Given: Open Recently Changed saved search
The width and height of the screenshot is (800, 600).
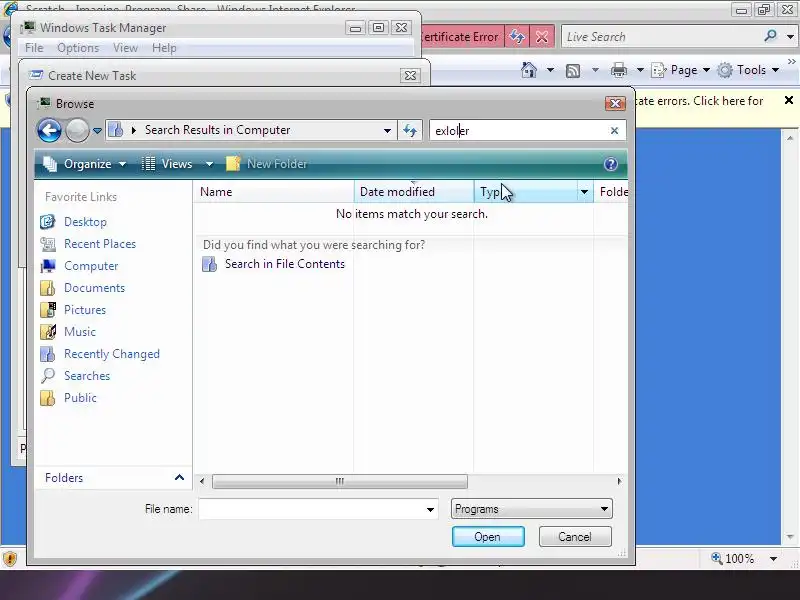Looking at the screenshot, I should pyautogui.click(x=112, y=354).
